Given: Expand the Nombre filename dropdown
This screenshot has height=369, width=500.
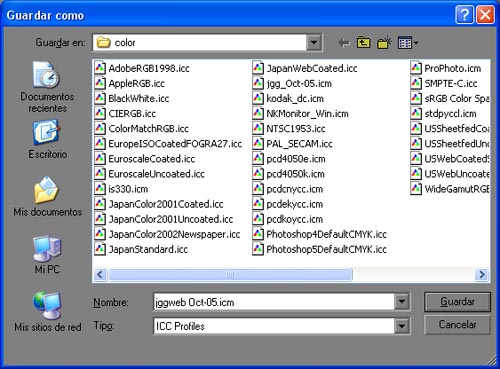Looking at the screenshot, I should 402,302.
